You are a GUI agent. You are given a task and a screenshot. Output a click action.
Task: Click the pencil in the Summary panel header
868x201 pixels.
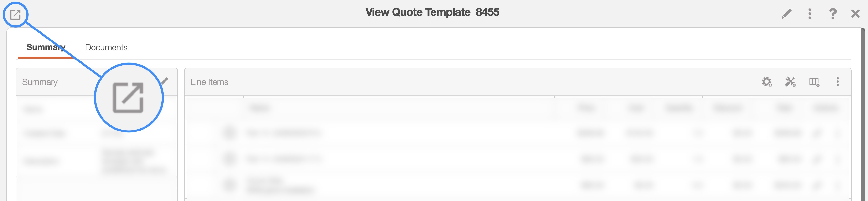(x=165, y=81)
